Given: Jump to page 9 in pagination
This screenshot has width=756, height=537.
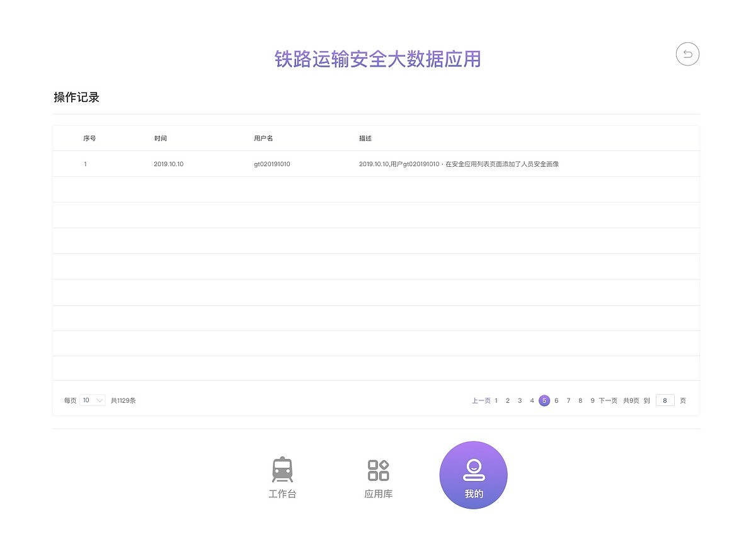Looking at the screenshot, I should tap(592, 400).
